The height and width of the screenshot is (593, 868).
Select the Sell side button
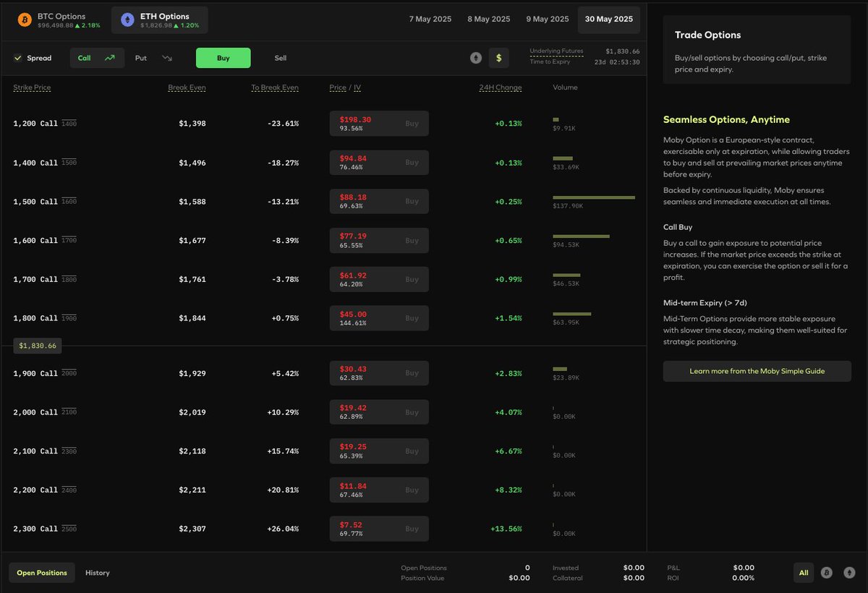[281, 58]
